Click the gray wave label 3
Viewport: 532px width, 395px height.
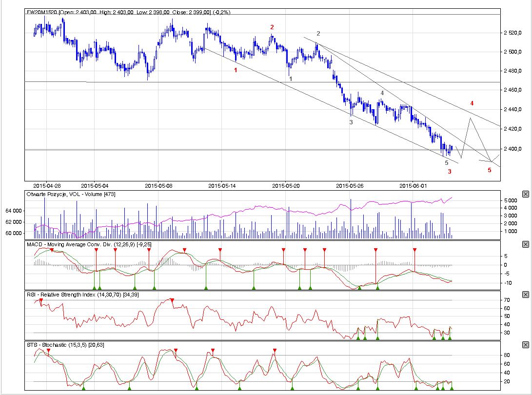pyautogui.click(x=351, y=122)
